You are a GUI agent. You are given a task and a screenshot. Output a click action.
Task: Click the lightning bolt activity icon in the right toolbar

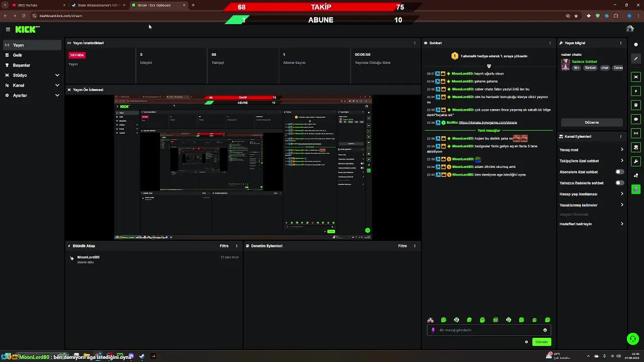[636, 91]
